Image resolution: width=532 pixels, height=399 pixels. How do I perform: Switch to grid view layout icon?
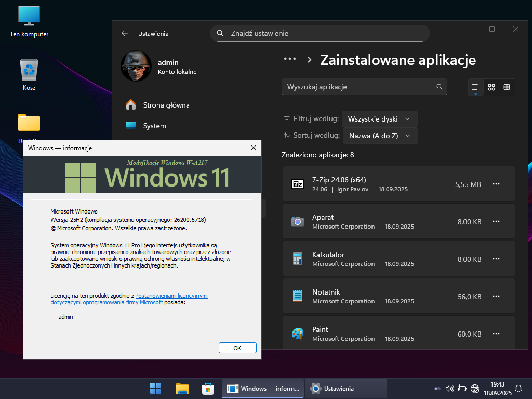pos(491,87)
